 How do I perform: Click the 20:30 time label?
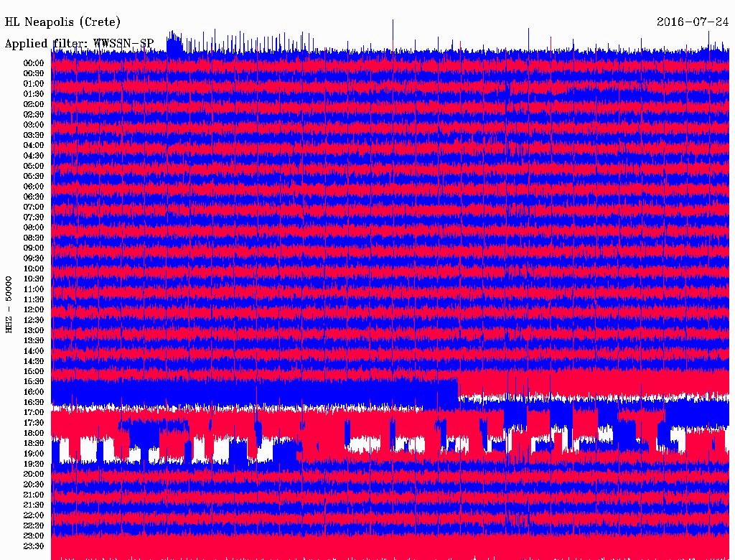[34, 485]
